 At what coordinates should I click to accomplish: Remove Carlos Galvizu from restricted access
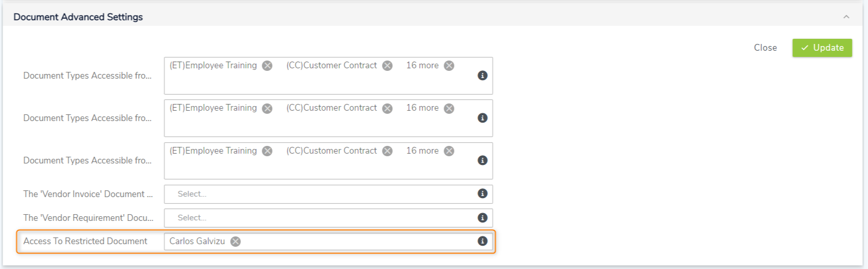coord(236,242)
